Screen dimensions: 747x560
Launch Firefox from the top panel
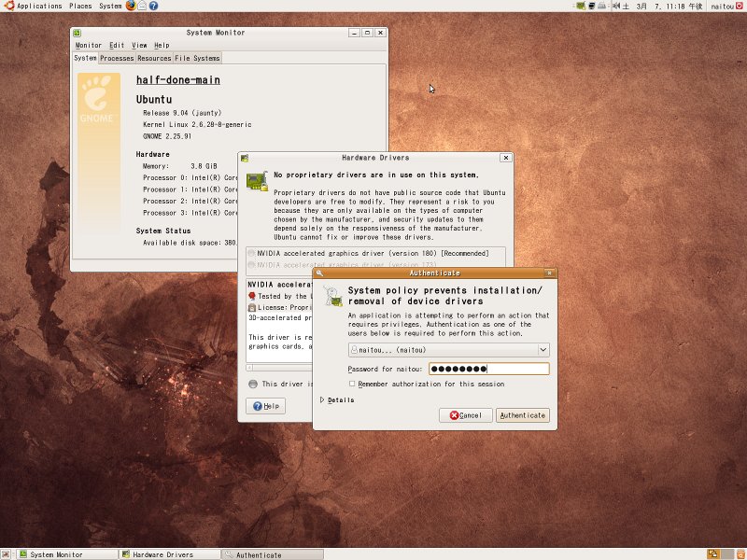(131, 6)
